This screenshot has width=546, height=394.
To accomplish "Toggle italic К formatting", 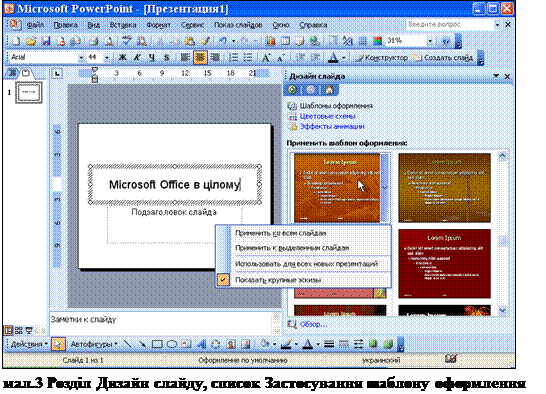I will 137,57.
